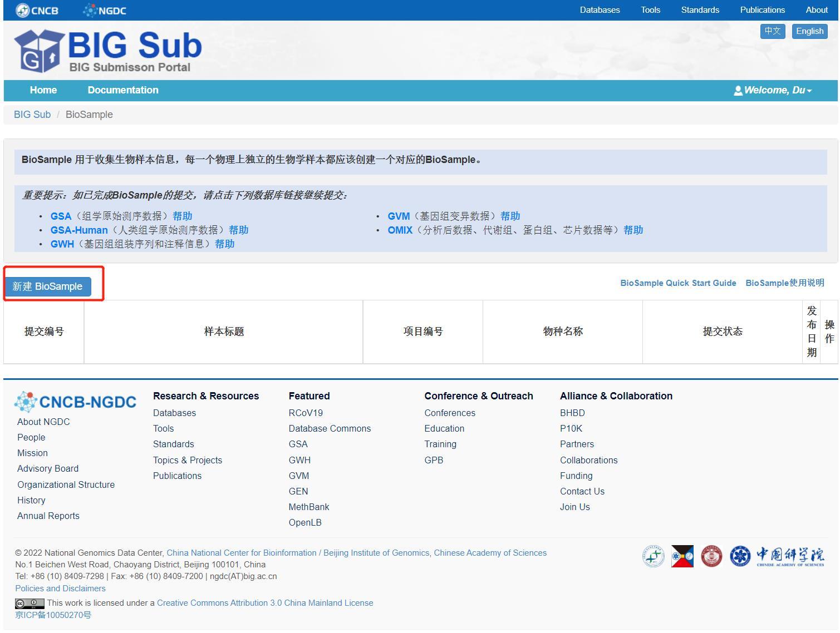This screenshot has height=633, width=840.
Task: Click the BIG Sub portal logo
Action: [x=108, y=51]
